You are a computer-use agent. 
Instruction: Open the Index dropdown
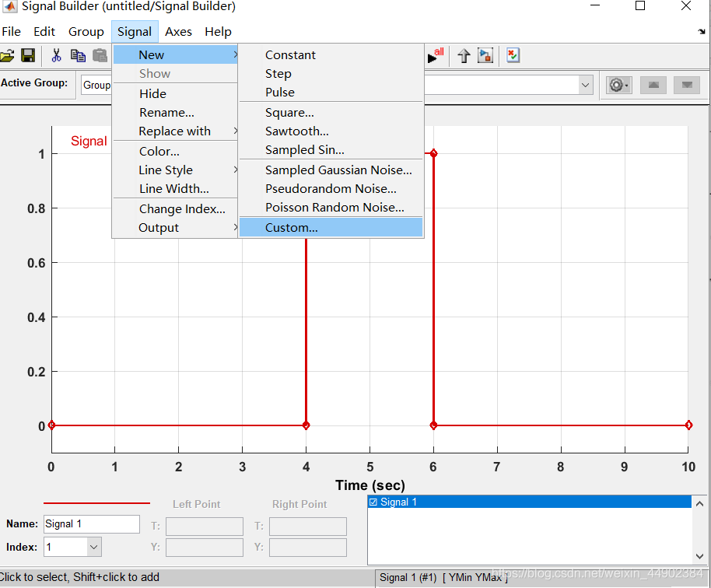point(93,547)
